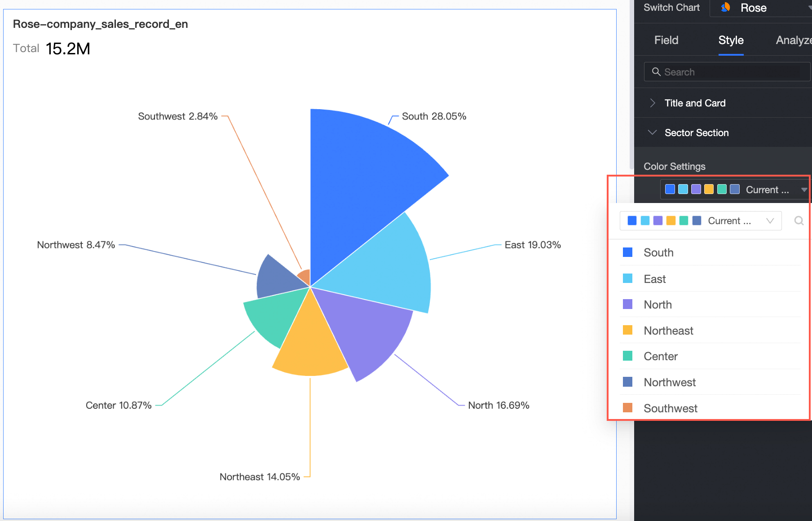Click the Southwest 2.84% label
Viewport: 812px width, 521px height.
coord(178,116)
